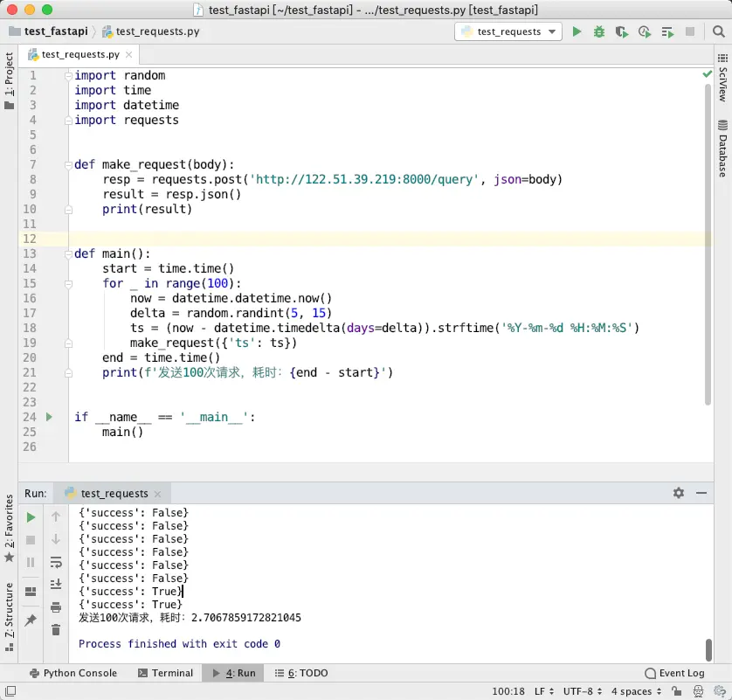Click the memory/power indicator status icon

720,691
